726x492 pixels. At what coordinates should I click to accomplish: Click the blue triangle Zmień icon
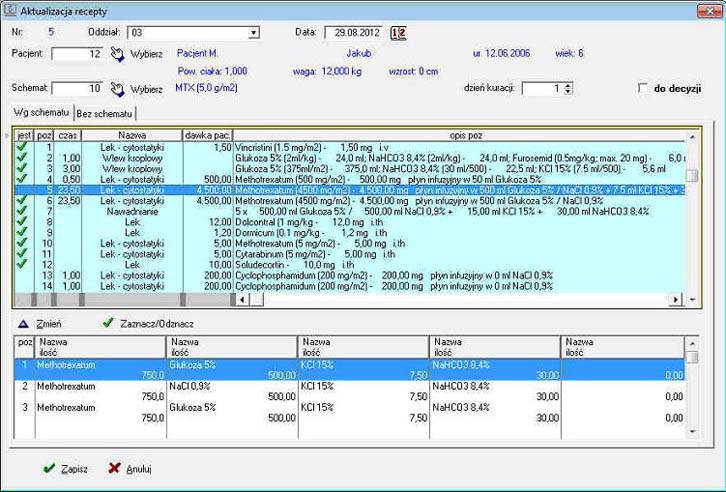[x=24, y=324]
